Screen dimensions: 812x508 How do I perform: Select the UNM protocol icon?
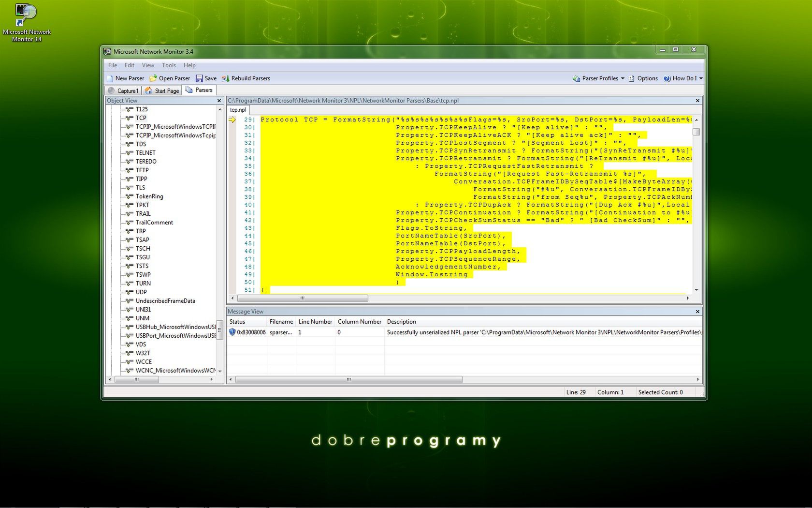click(x=130, y=318)
